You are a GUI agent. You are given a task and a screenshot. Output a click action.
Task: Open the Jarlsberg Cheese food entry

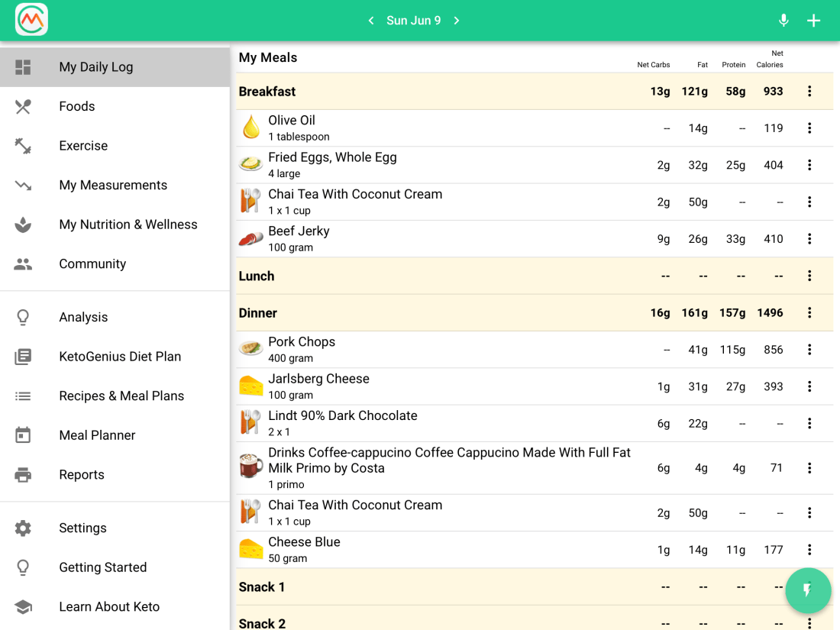[x=318, y=386]
